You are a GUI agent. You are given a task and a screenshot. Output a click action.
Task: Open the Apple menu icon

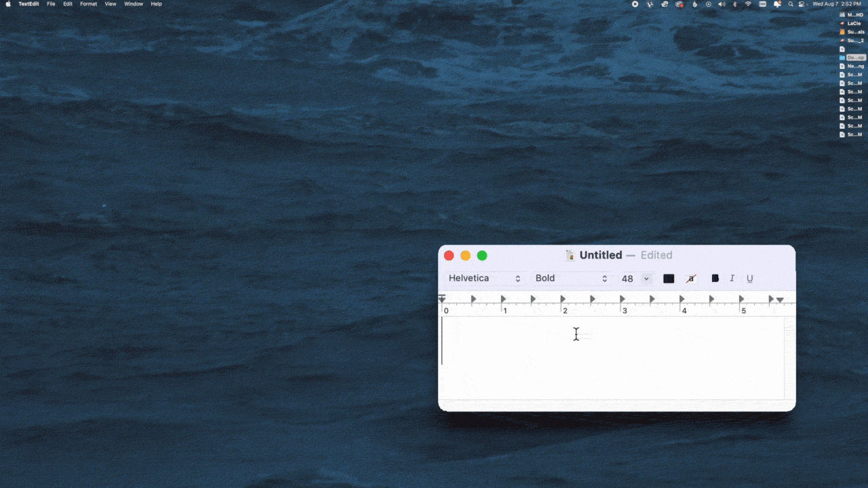[8, 4]
